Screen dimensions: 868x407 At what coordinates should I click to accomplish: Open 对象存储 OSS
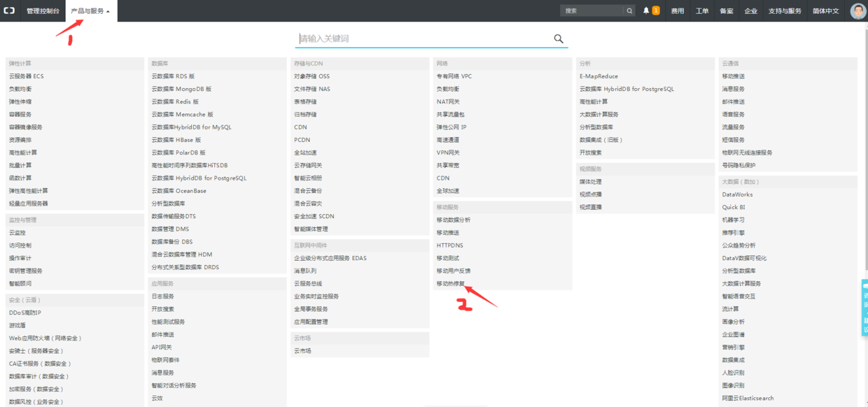(311, 76)
